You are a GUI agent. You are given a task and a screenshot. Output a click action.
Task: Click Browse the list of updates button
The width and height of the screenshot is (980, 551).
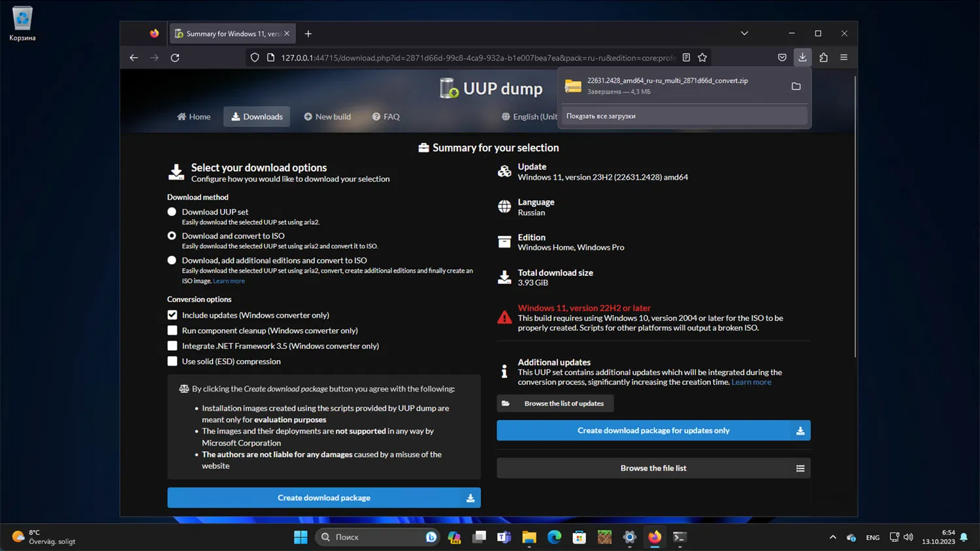pos(555,403)
